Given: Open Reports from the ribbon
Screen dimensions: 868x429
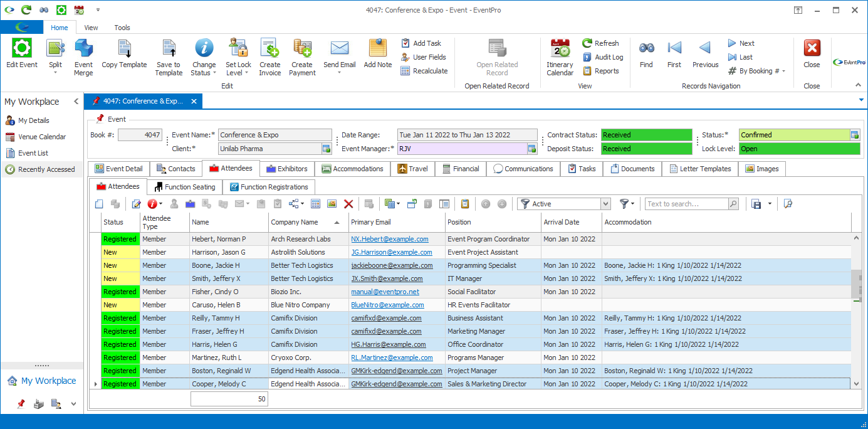Looking at the screenshot, I should (600, 71).
